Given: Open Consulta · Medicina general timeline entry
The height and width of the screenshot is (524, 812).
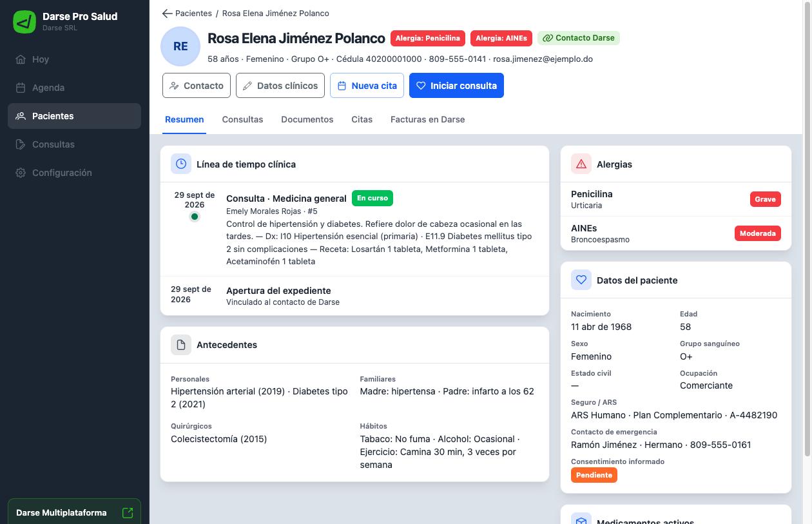Looking at the screenshot, I should pos(354,229).
